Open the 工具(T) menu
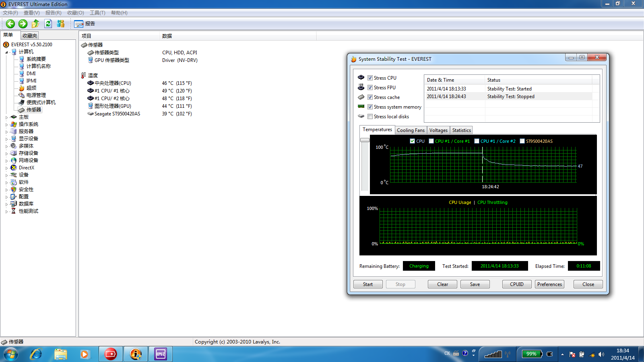Screen dimensions: 644x362 tap(97, 13)
